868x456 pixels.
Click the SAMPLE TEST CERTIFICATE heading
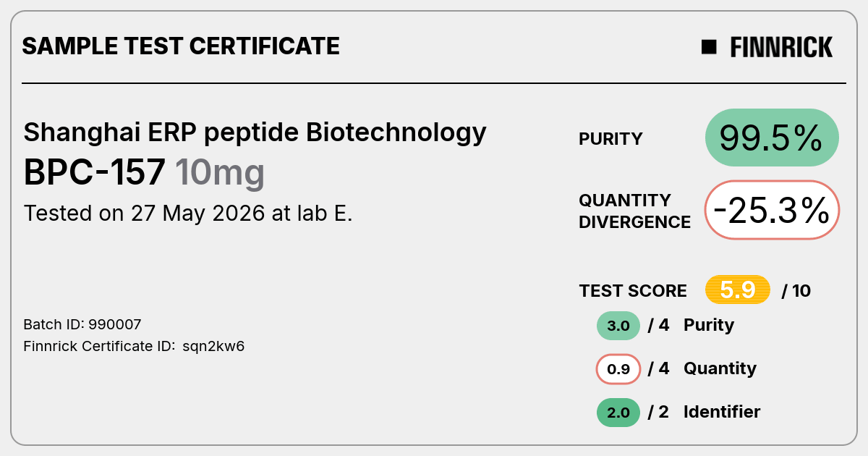click(x=181, y=46)
